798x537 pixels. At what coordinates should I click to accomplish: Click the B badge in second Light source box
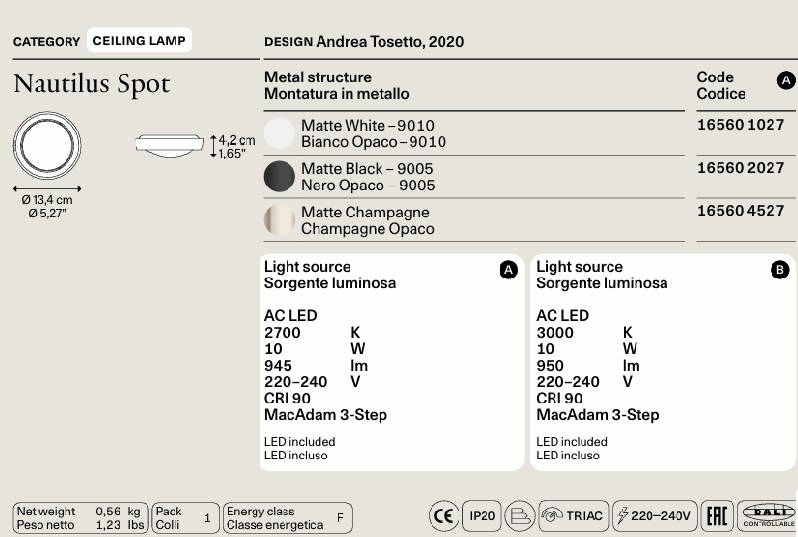pyautogui.click(x=780, y=270)
